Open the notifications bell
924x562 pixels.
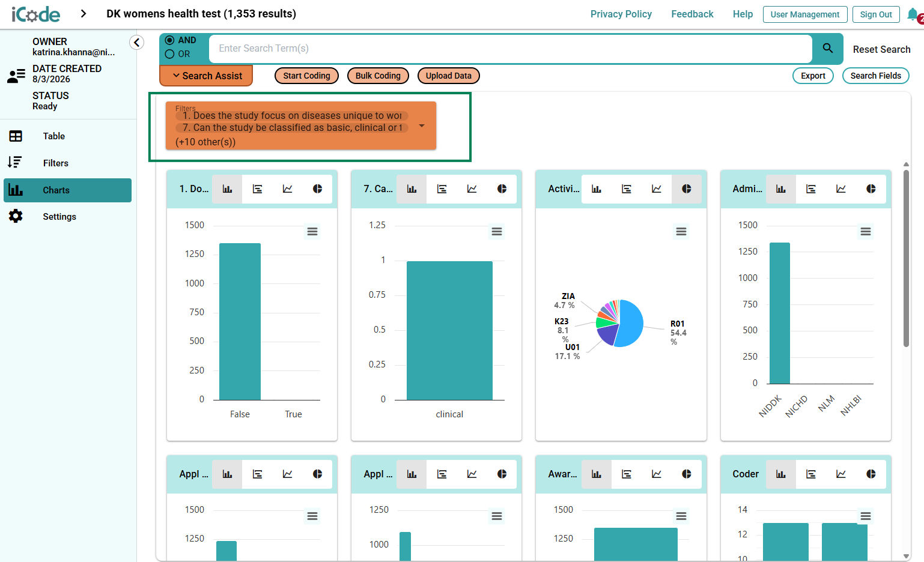pyautogui.click(x=913, y=15)
